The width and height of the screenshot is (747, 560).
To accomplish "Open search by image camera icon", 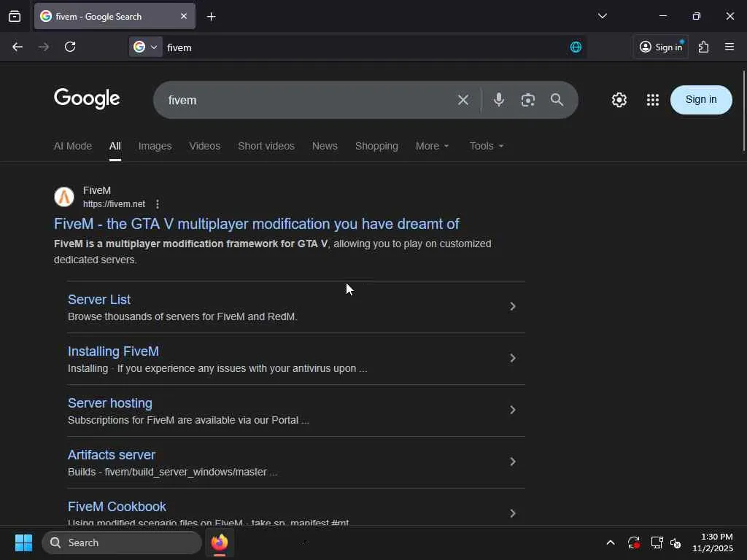I will click(x=528, y=100).
